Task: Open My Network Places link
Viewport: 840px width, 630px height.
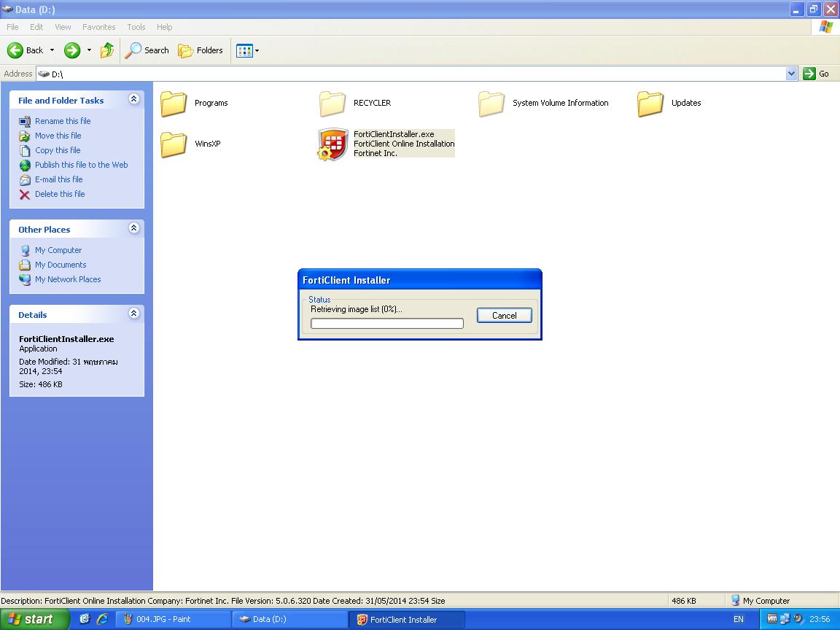Action: point(68,279)
